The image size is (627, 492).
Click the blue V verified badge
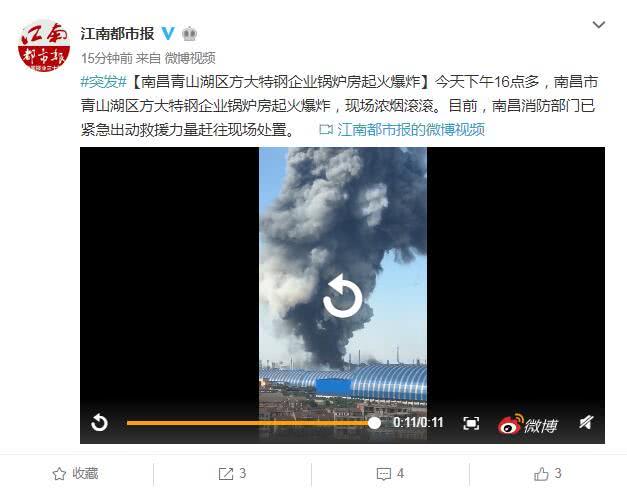(168, 34)
